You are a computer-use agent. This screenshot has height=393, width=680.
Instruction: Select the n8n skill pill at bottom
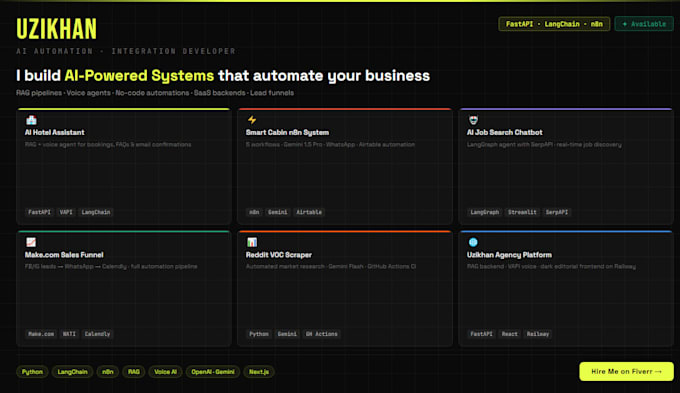tap(108, 372)
